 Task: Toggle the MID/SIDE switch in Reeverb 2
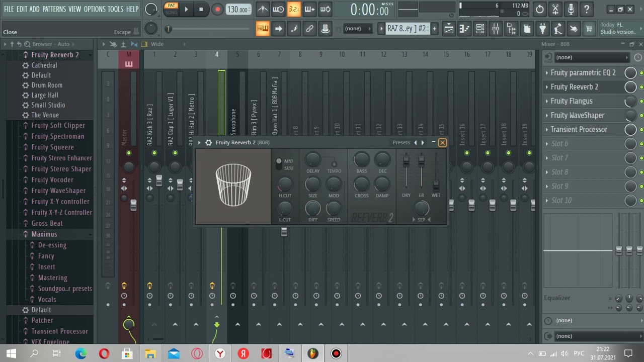coord(279,164)
